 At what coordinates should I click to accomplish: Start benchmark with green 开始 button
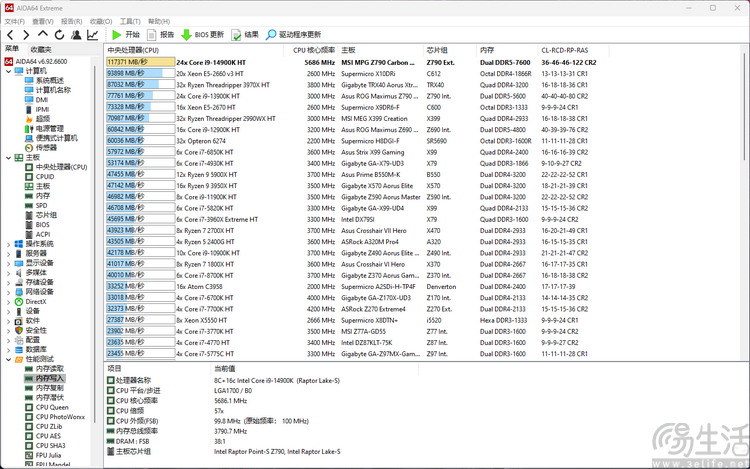point(126,35)
